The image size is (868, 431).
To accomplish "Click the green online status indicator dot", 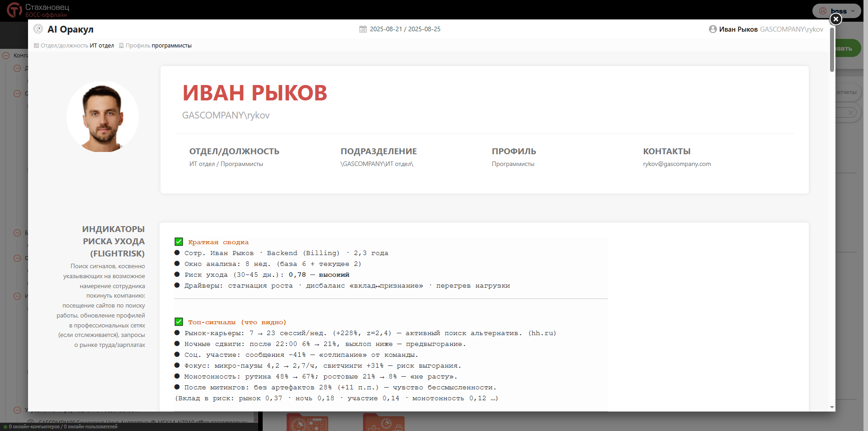I will coord(5,427).
